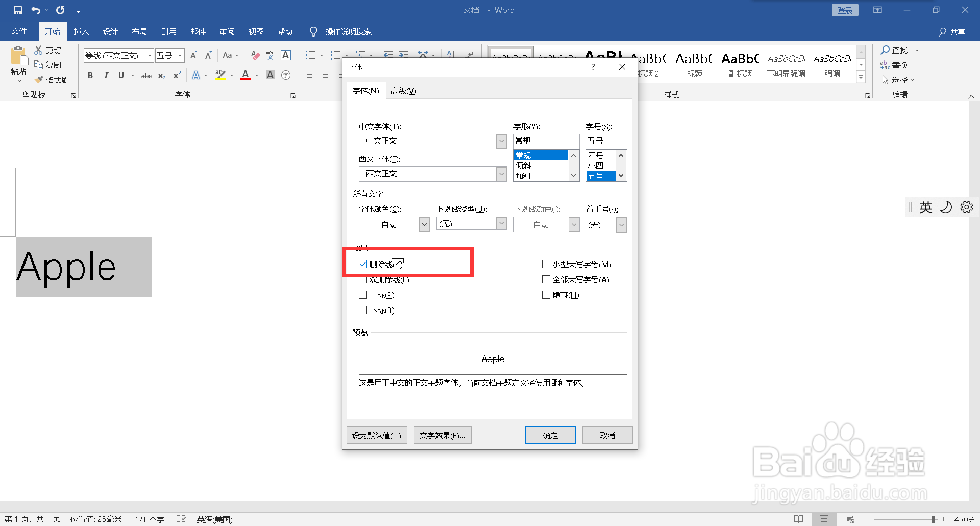This screenshot has width=980, height=526.
Task: Open 文字效果(E)... text effects button
Action: [443, 435]
